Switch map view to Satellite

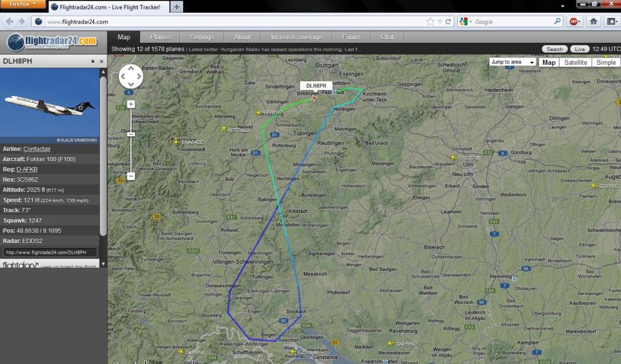pos(576,62)
